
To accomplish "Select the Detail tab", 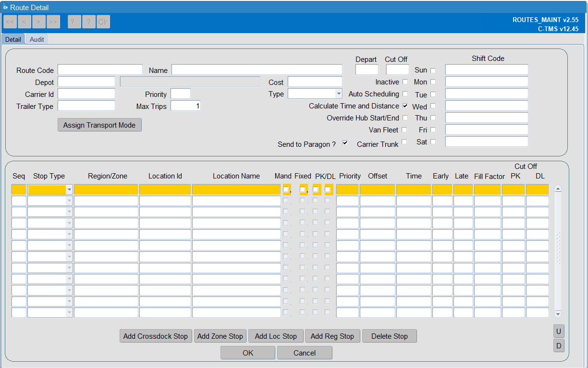I will tap(13, 39).
